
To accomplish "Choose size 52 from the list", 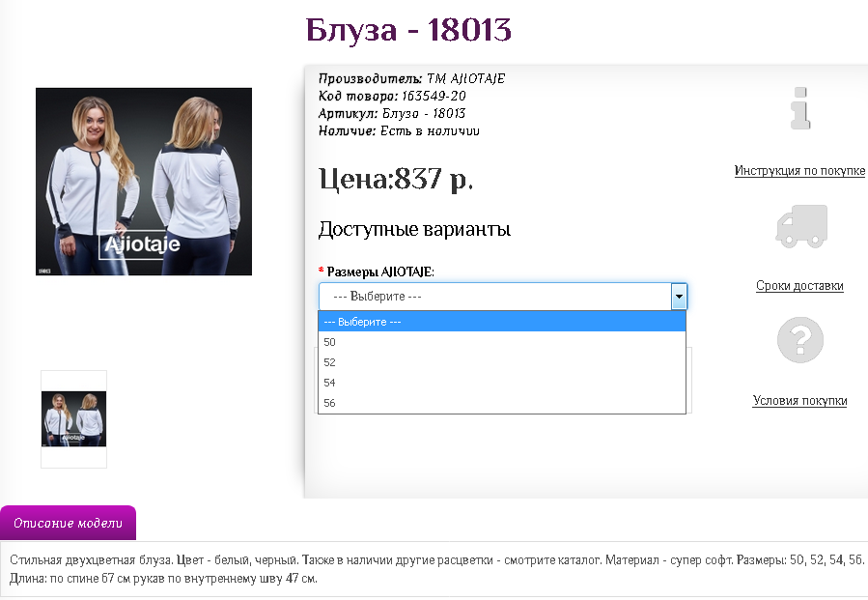I will coord(502,362).
